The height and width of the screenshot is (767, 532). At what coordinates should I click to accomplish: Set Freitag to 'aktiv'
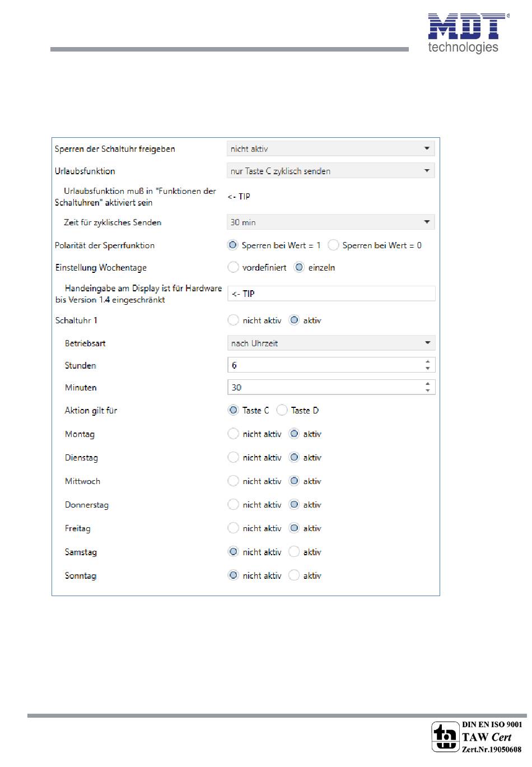point(294,528)
